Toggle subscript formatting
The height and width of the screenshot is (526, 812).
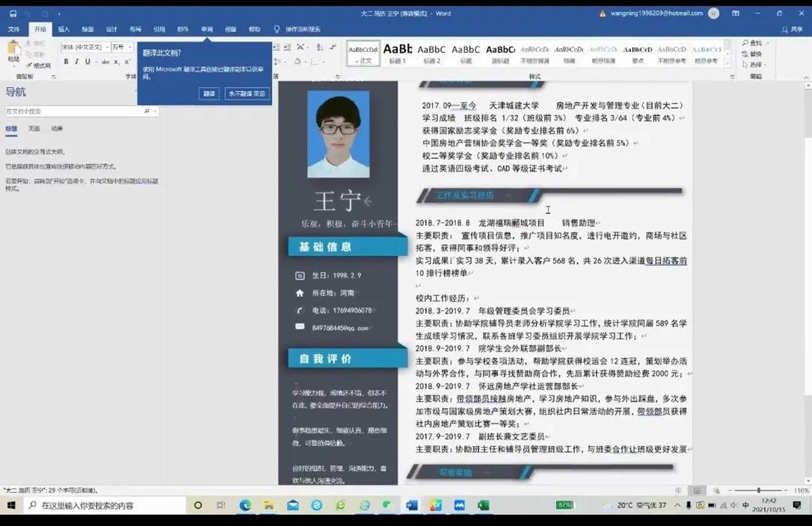click(x=117, y=62)
